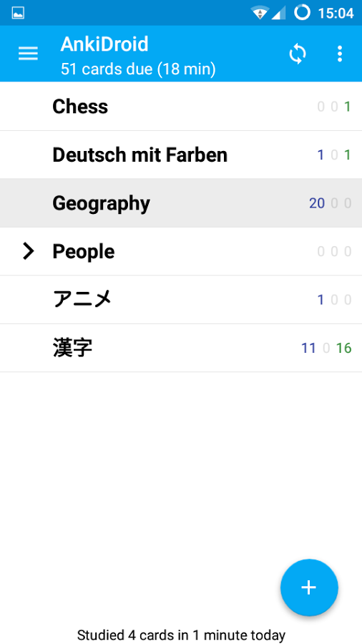Viewport: 362px width, 644px height.
Task: Select the Geography deck
Action: click(x=181, y=203)
